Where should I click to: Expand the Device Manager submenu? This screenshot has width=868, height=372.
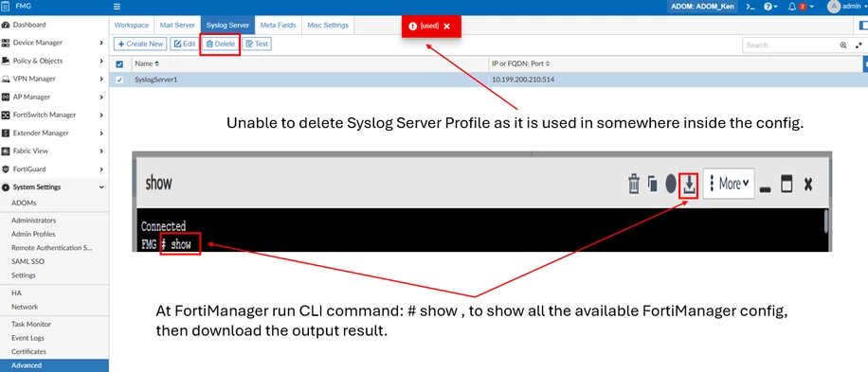pyautogui.click(x=101, y=43)
